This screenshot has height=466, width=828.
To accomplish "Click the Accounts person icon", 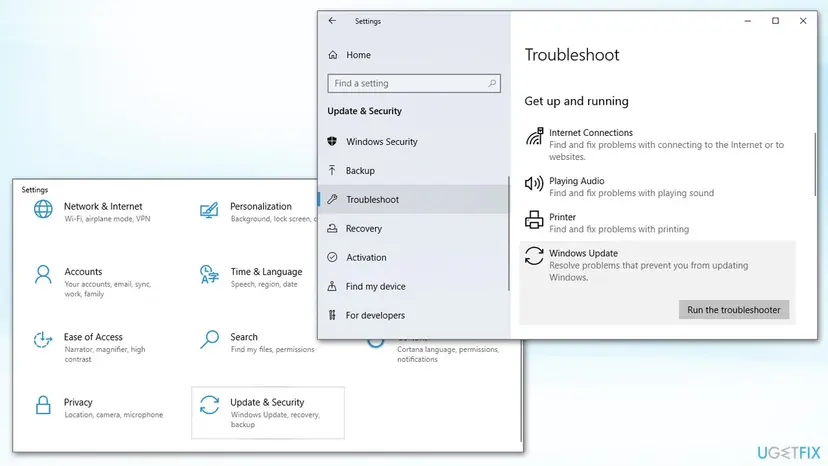I will pos(43,275).
